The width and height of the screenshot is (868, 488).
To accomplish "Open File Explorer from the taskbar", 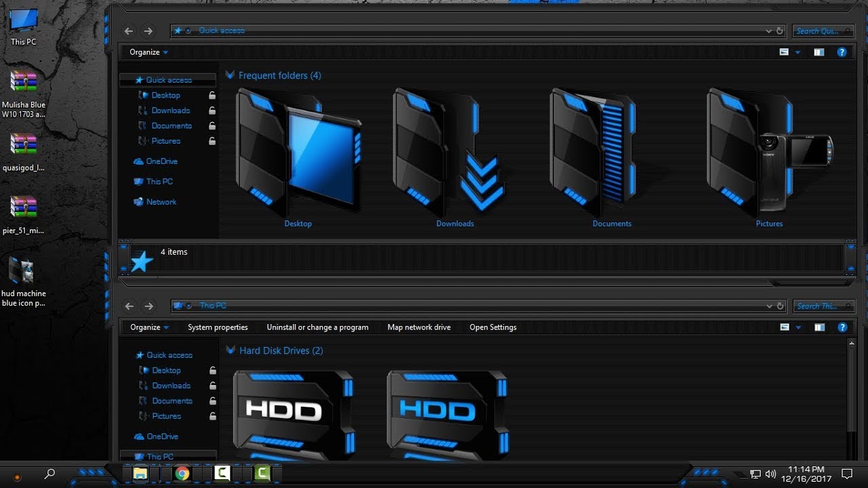I will pyautogui.click(x=140, y=473).
